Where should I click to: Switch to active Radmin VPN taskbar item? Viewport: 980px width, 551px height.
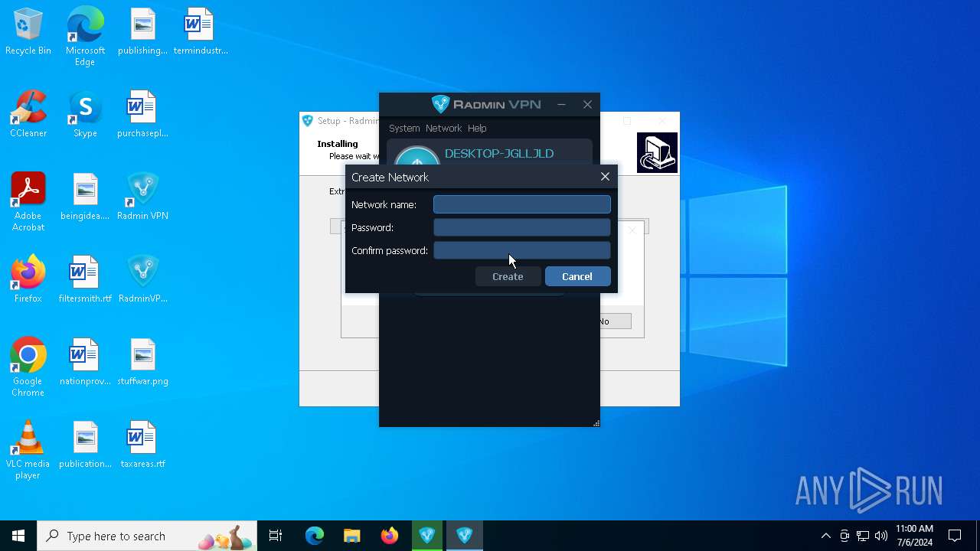point(464,536)
